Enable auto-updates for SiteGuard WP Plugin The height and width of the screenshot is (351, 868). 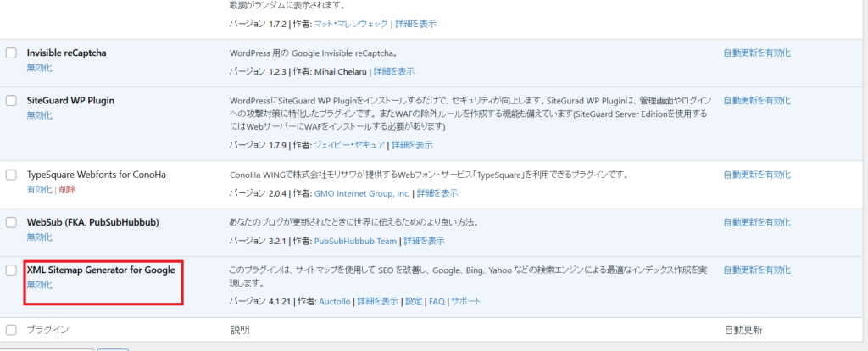757,101
